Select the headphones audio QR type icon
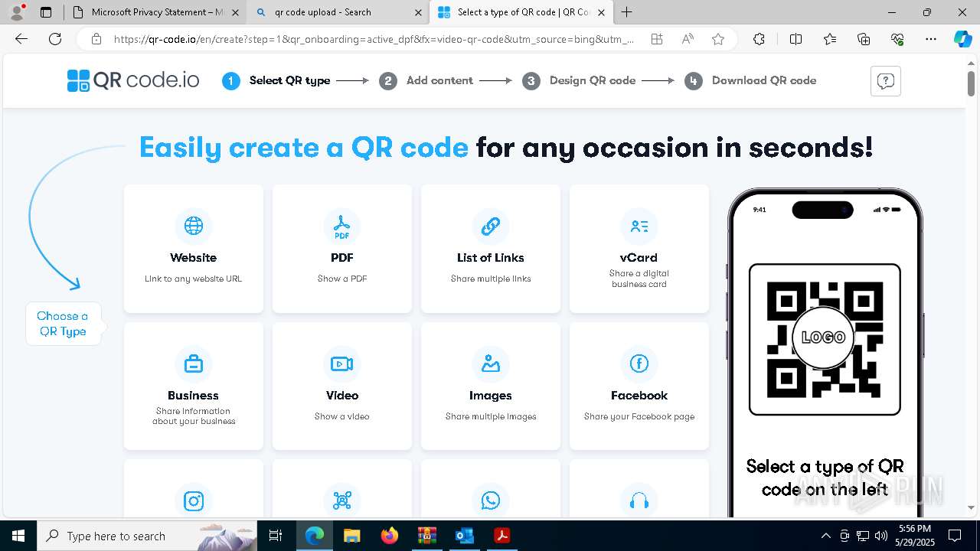The width and height of the screenshot is (980, 551). pyautogui.click(x=639, y=500)
